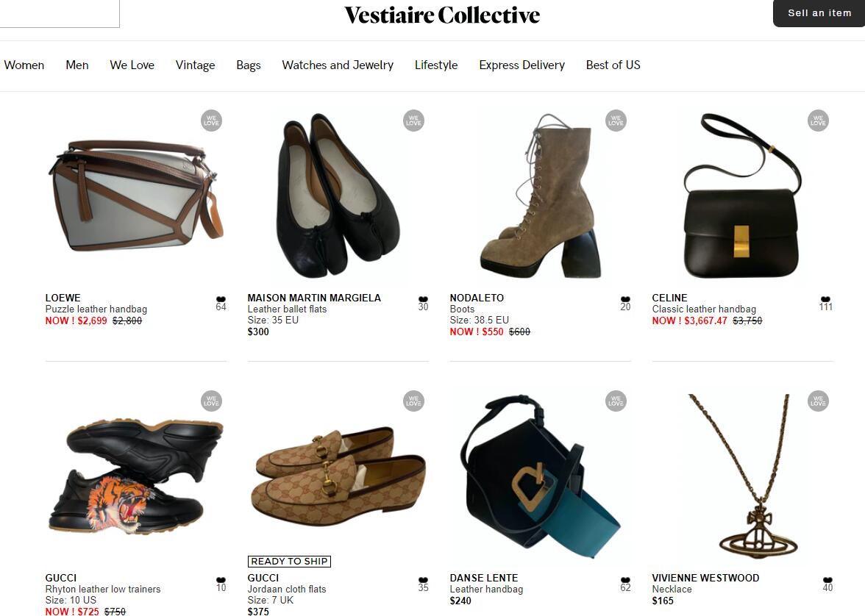Favorite the Celine Classic leather handbag

coord(825,299)
